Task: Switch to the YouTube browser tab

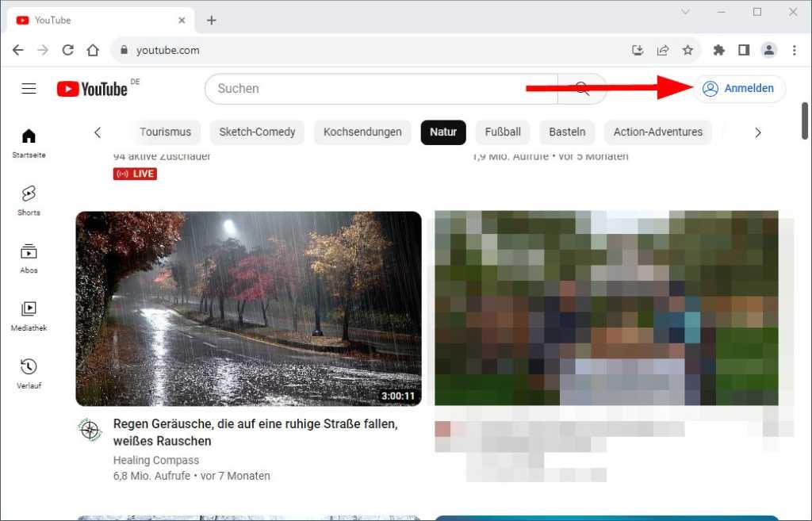Action: (x=95, y=19)
